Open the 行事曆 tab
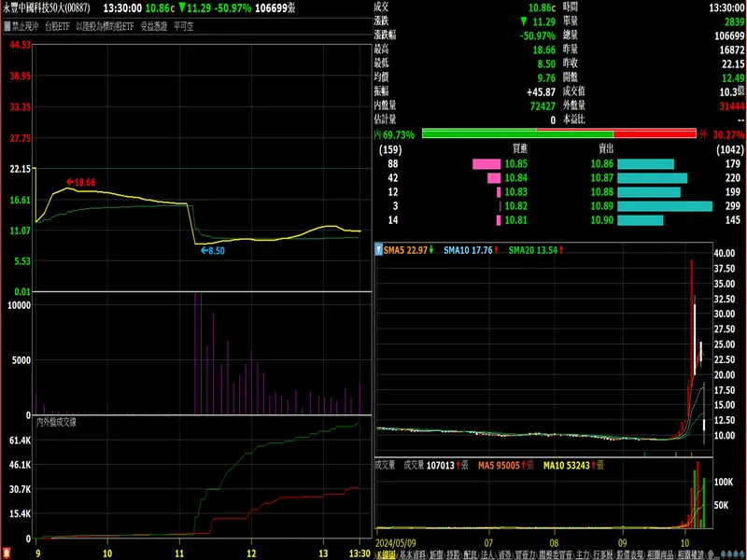The image size is (747, 560). pos(602,554)
